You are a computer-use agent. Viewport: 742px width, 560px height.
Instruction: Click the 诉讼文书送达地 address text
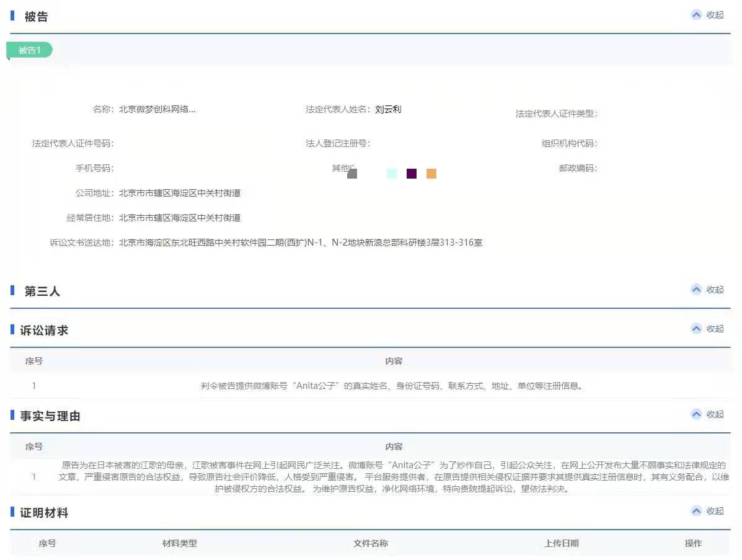pos(301,242)
